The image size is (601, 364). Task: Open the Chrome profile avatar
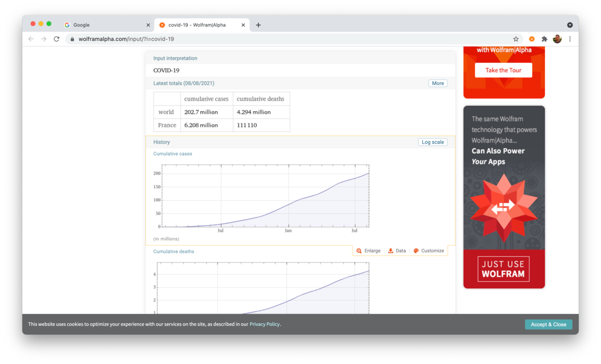[x=557, y=39]
